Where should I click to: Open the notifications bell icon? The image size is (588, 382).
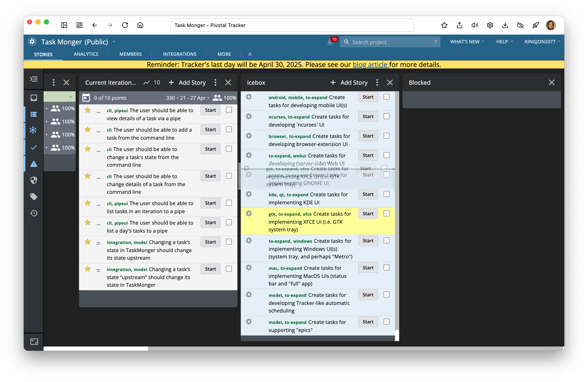330,42
